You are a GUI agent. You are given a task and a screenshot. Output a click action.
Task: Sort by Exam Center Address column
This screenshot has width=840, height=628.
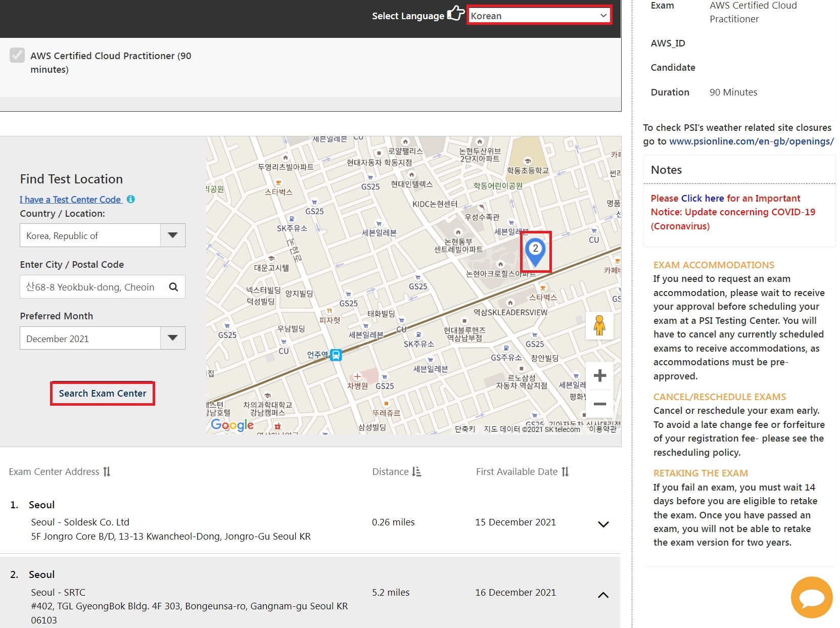click(60, 472)
